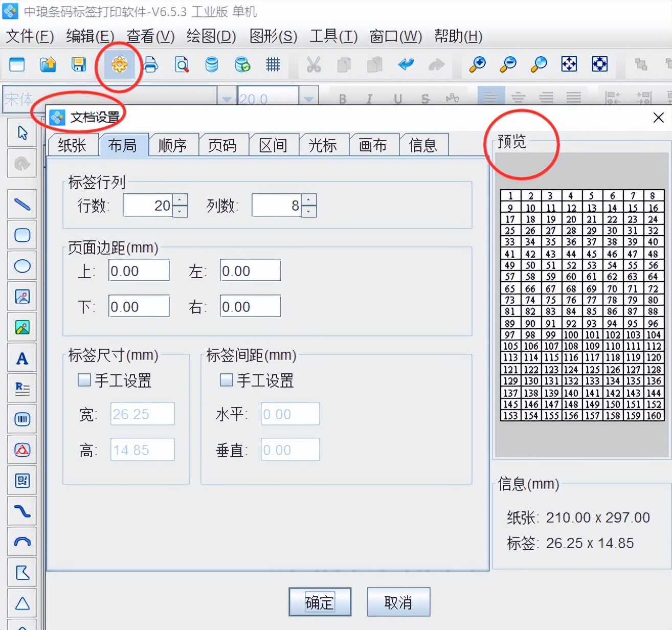The height and width of the screenshot is (630, 672).
Task: Select the arrow selection tool
Action: 22,132
